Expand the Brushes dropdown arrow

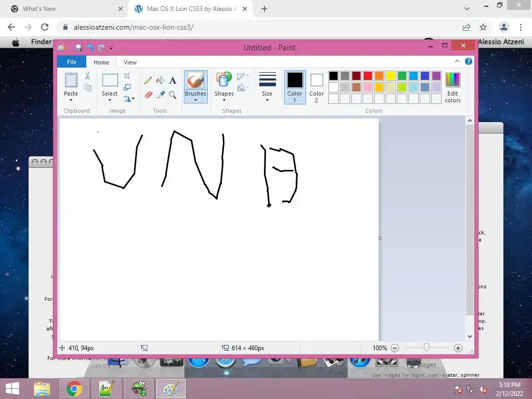pyautogui.click(x=196, y=100)
